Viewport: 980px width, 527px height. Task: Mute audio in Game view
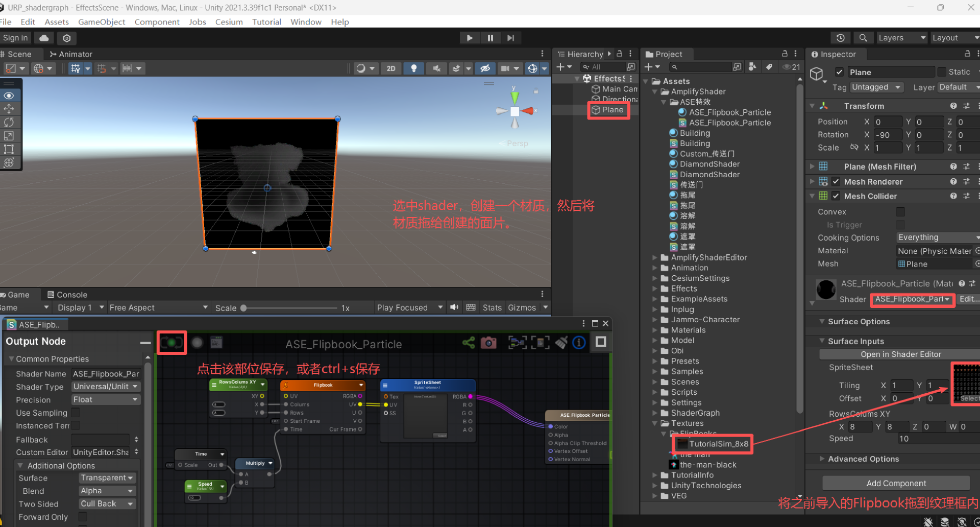point(454,307)
